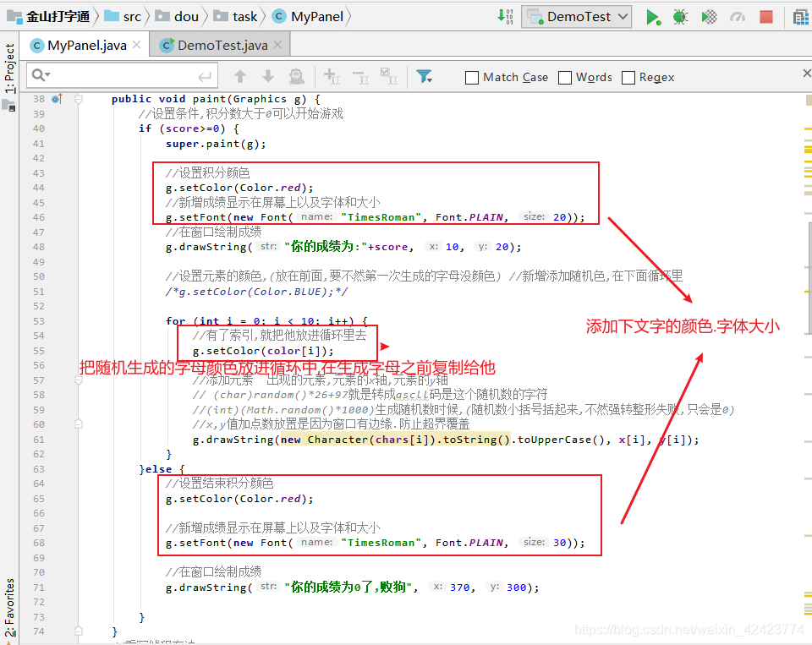Click the 金山打字通 breadcrumb
The height and width of the screenshot is (645, 812).
coord(49,17)
